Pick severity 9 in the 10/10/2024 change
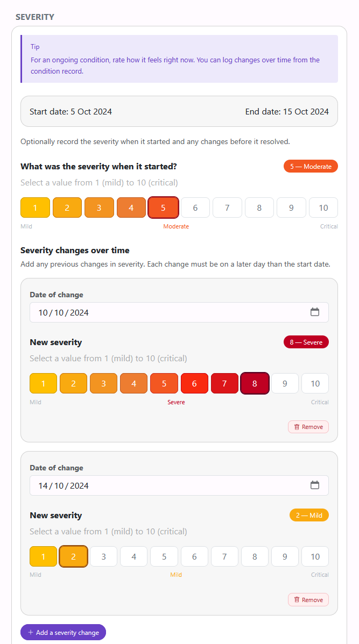This screenshot has height=644, width=359. pos(285,384)
